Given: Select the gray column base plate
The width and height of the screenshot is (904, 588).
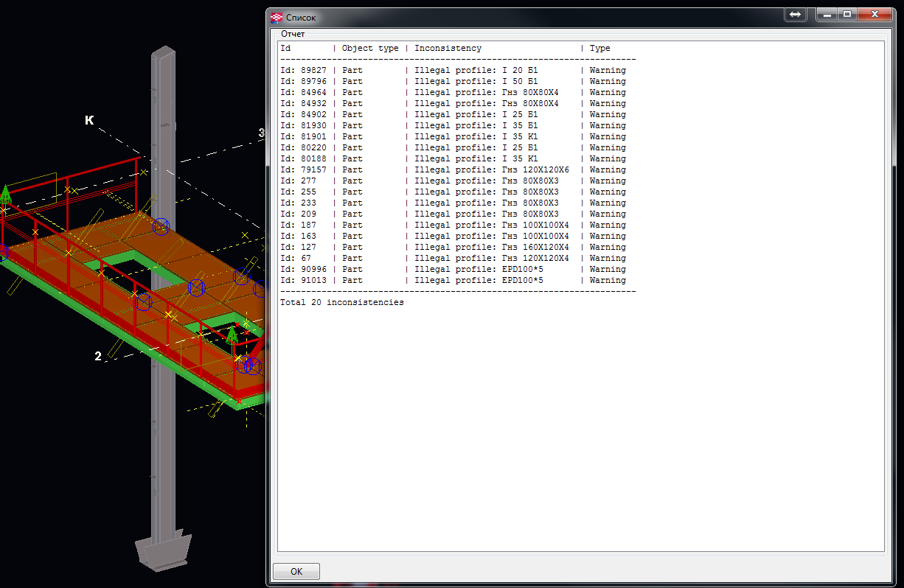Looking at the screenshot, I should [163, 551].
